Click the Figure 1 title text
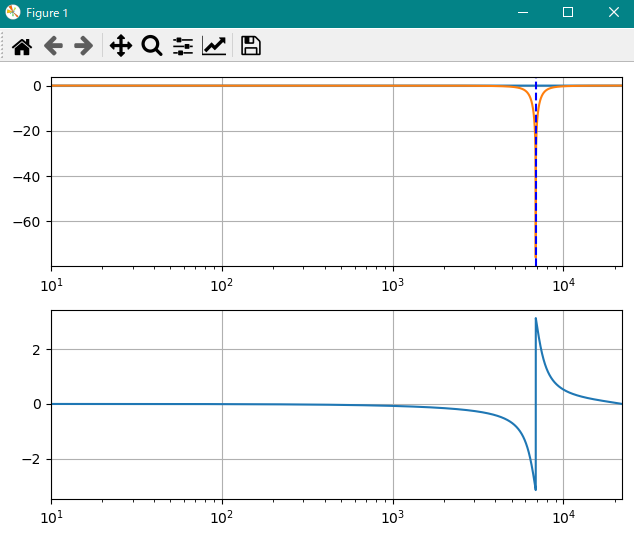The image size is (634, 538). pos(47,13)
